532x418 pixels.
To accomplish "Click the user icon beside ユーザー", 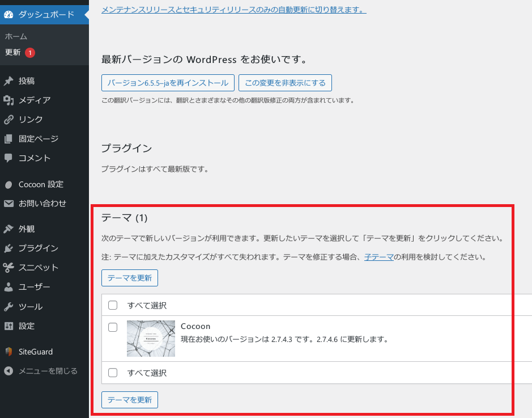I will (x=8, y=287).
